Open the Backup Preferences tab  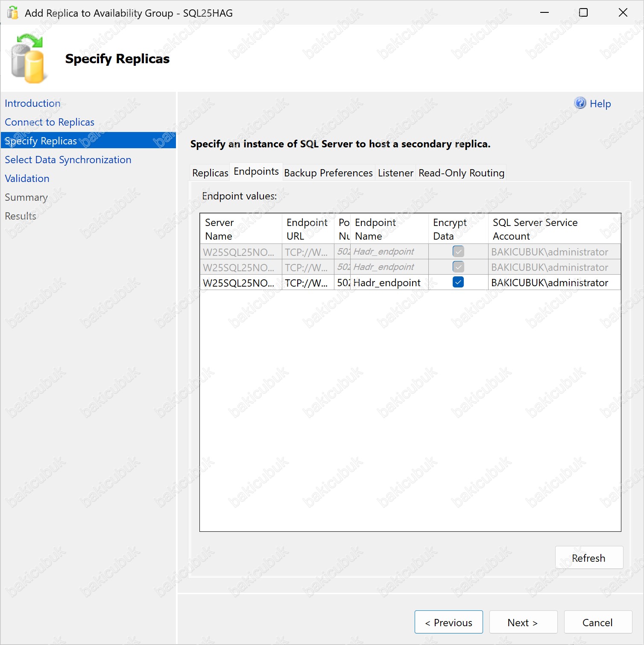[328, 173]
